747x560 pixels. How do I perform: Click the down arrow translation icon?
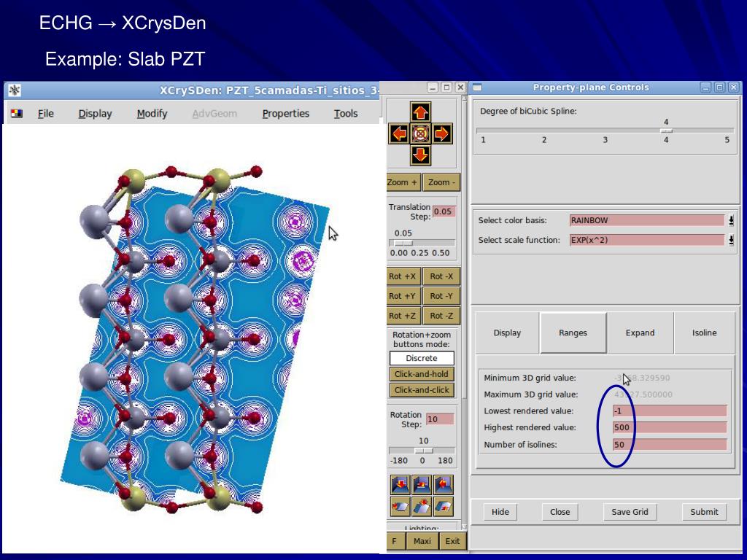(420, 155)
